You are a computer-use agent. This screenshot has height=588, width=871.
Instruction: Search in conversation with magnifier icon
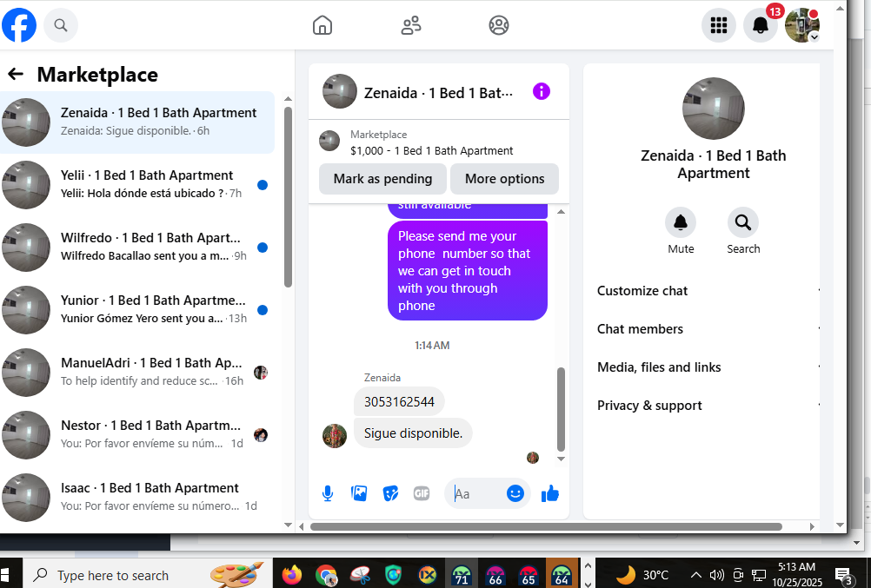click(x=742, y=223)
